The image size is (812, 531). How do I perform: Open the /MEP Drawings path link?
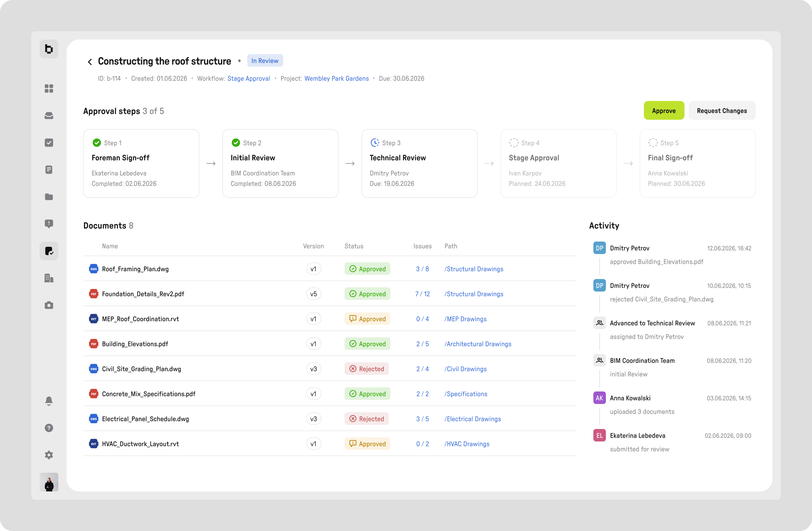pyautogui.click(x=466, y=319)
